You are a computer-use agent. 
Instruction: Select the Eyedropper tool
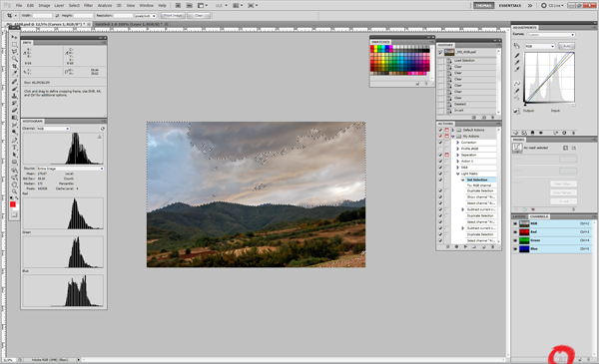(x=14, y=73)
